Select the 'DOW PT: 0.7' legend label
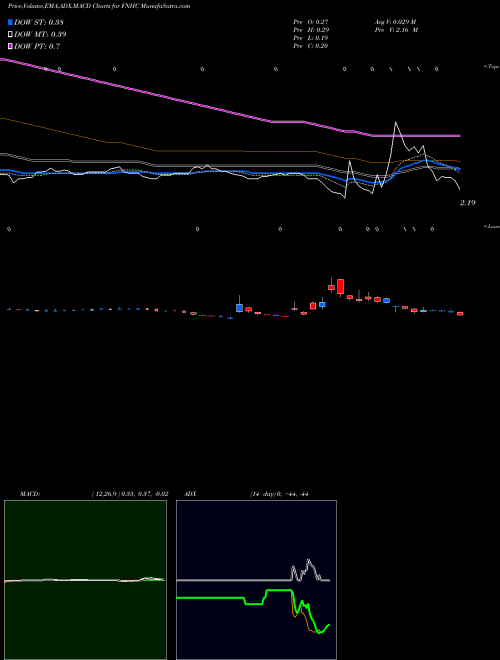Screen dimensions: 500x660 37,46
